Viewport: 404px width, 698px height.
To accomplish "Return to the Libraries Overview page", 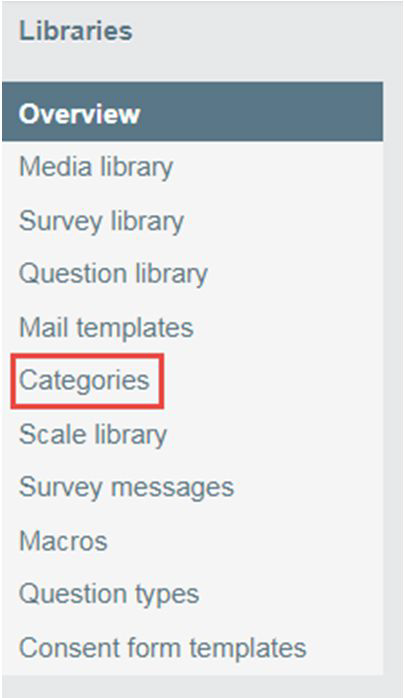I will (x=192, y=112).
